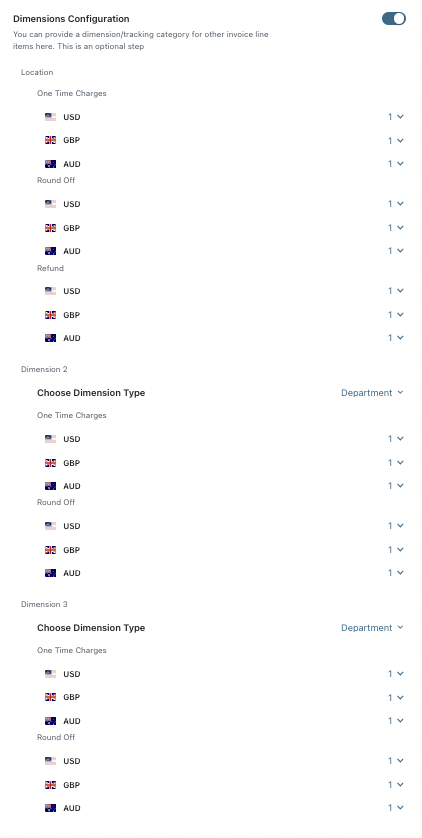This screenshot has width=422, height=838.
Task: Click the Dimension 2 Choose Dimension Type label
Action: (91, 393)
